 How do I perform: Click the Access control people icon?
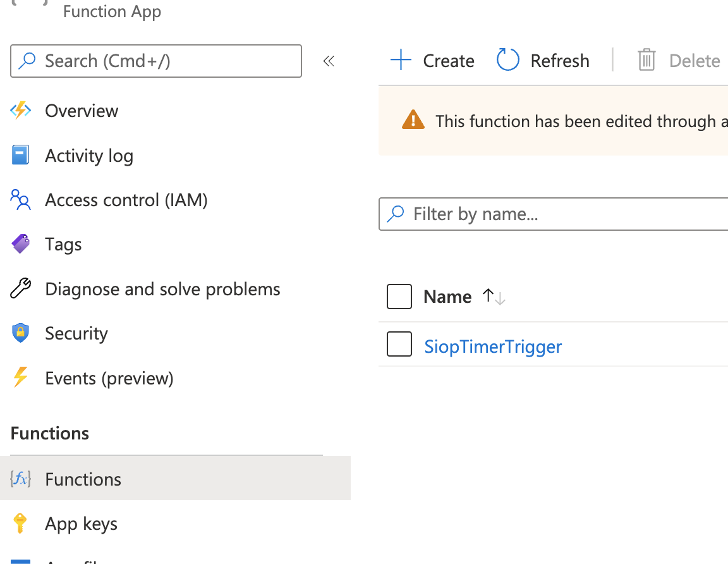tap(21, 200)
